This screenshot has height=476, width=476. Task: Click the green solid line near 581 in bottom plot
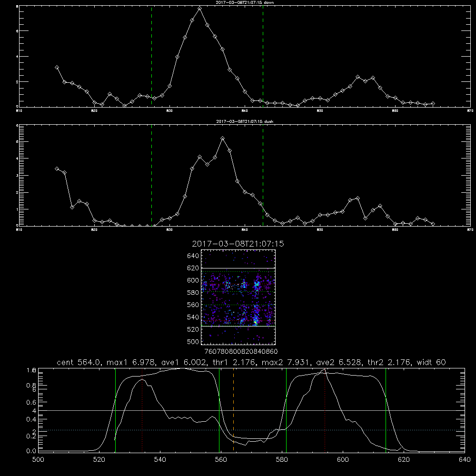pos(286,410)
